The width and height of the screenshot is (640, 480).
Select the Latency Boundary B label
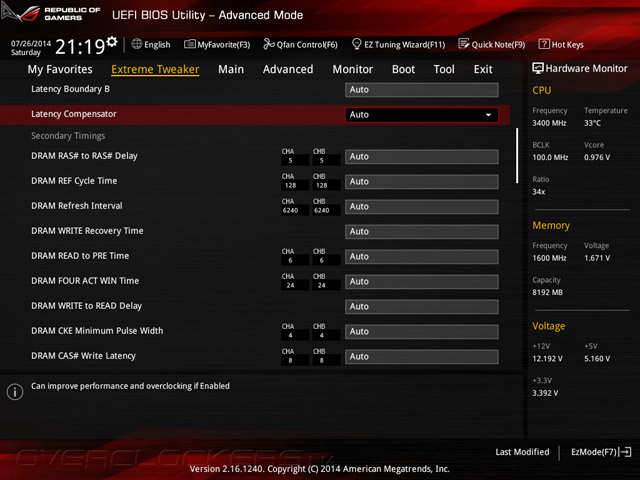71,89
